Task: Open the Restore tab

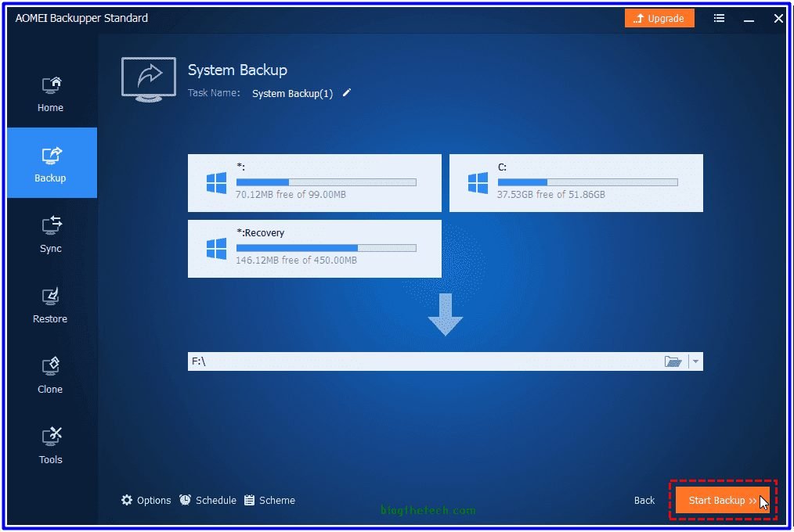Action: click(51, 305)
